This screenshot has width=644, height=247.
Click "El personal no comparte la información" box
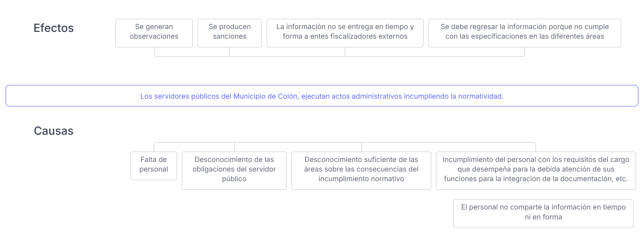543,213
